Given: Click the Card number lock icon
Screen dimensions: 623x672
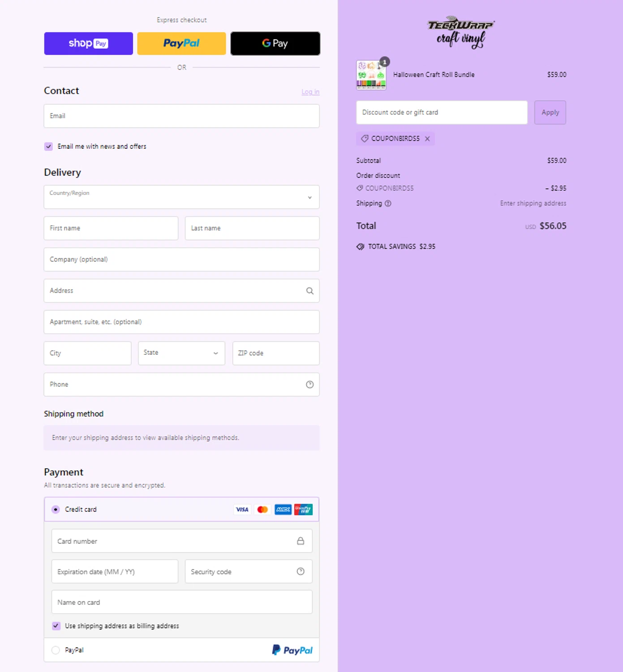Looking at the screenshot, I should pyautogui.click(x=301, y=541).
